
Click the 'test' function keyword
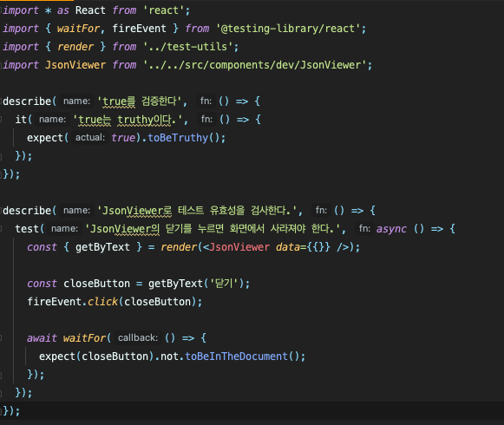(27, 229)
